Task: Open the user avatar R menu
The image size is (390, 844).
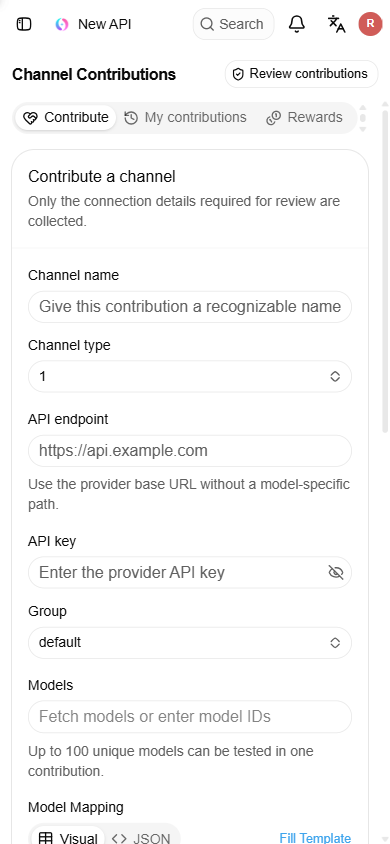Action: coord(370,24)
